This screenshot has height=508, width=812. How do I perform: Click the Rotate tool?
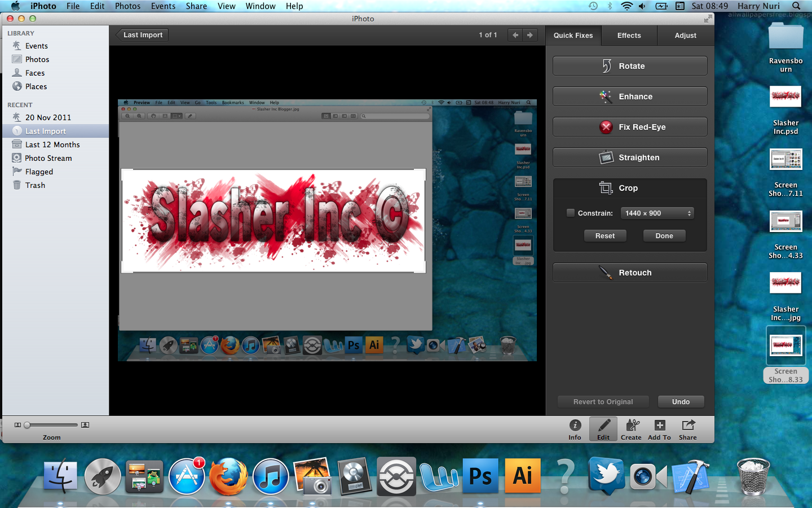pos(629,65)
